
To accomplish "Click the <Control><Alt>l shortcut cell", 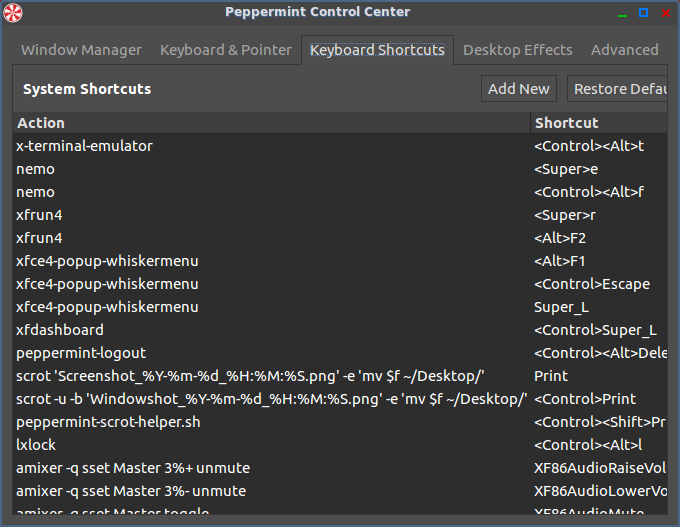I will point(599,445).
